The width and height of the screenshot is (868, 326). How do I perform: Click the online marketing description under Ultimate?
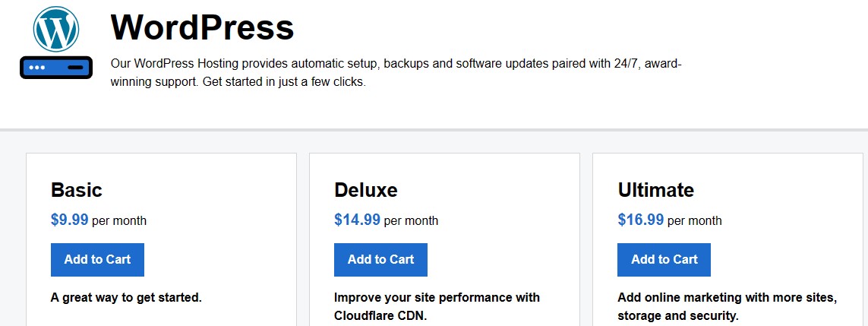[728, 307]
